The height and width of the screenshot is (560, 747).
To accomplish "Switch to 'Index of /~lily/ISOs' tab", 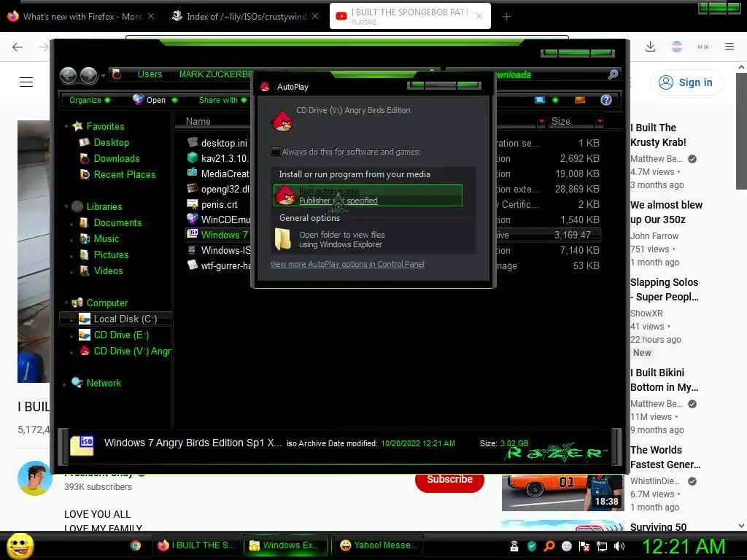I will (x=245, y=17).
